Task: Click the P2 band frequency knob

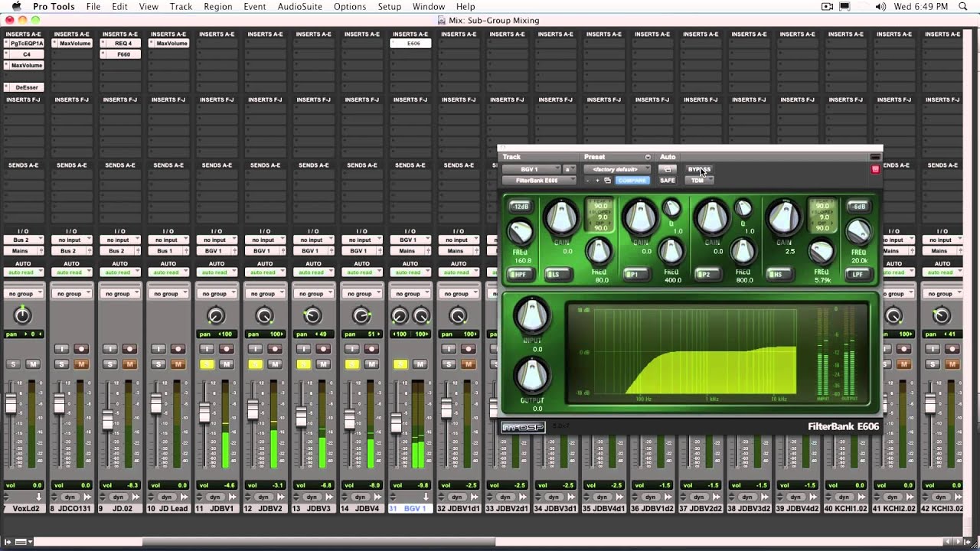Action: 742,250
